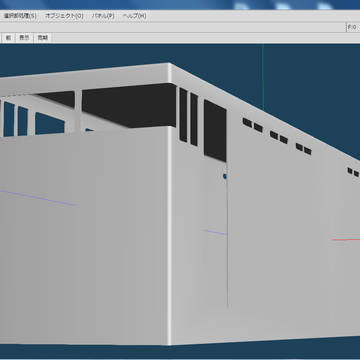The width and height of the screenshot is (360, 360).
Task: Open the ヘルプ(H) menu
Action: click(x=134, y=16)
